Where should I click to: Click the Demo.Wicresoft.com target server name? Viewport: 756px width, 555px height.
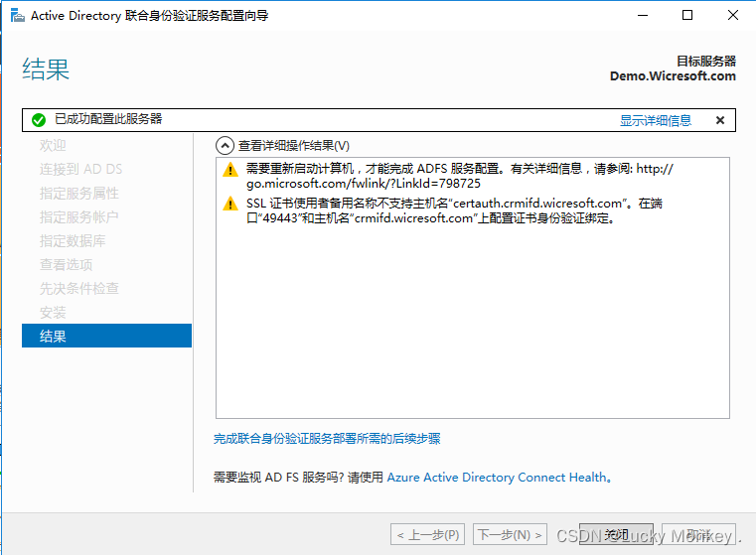[x=673, y=76]
